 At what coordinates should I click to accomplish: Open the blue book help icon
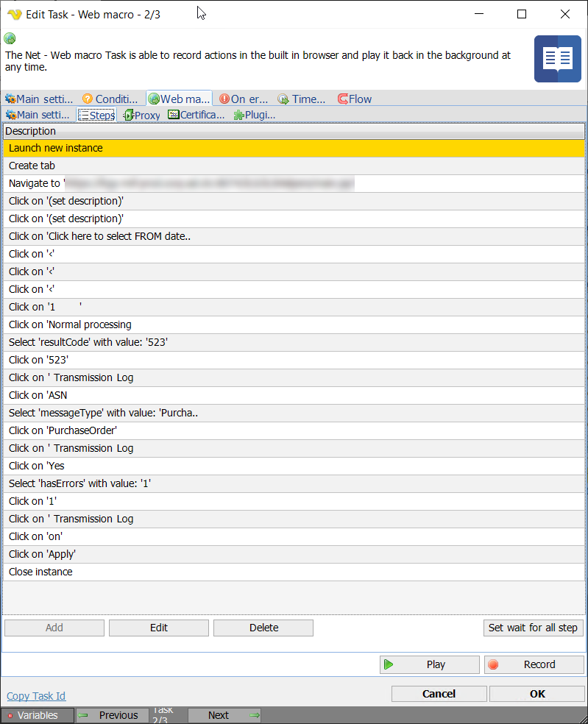pos(557,59)
